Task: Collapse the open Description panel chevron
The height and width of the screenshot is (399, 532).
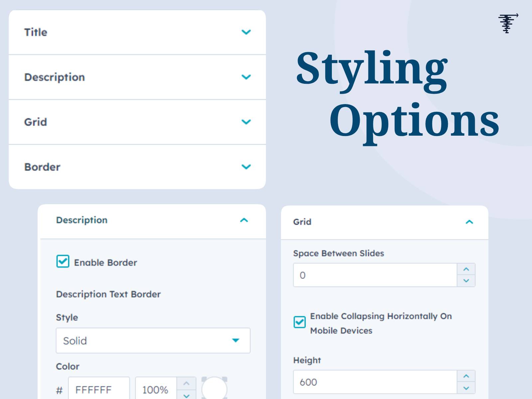Action: point(244,220)
